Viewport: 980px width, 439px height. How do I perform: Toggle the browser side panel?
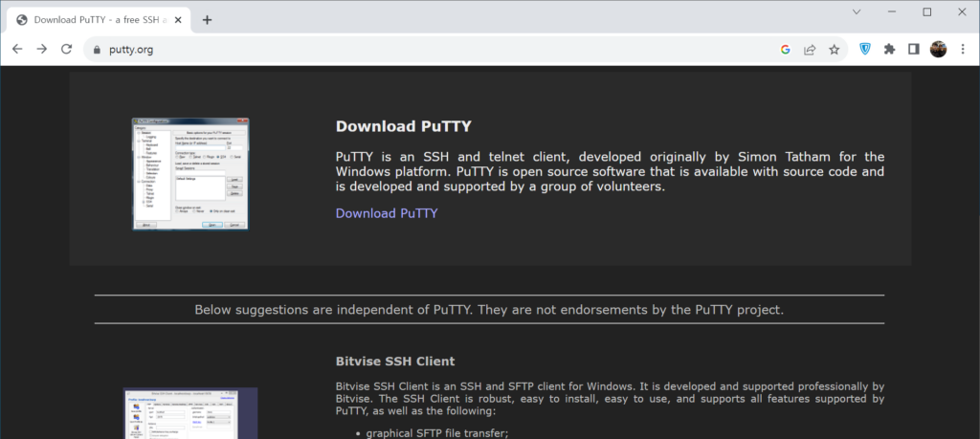coord(914,50)
